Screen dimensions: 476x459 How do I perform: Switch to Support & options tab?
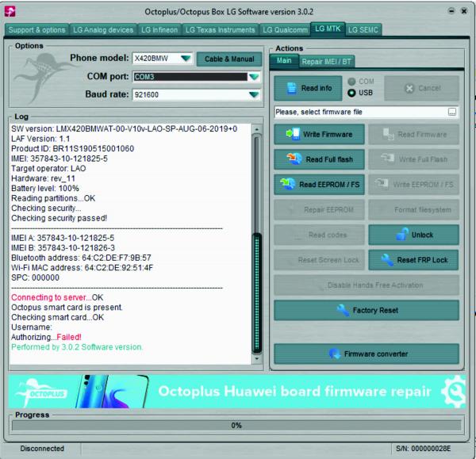(36, 30)
